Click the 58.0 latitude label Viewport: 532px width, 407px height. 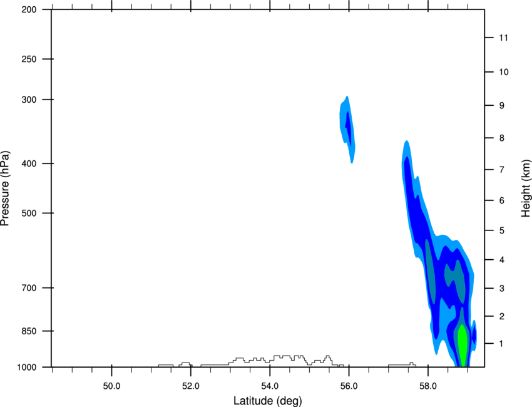coord(428,386)
